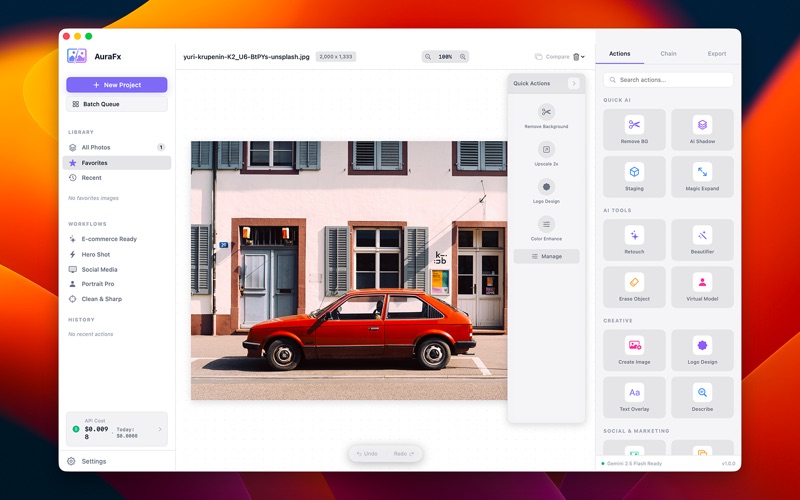Switch to the Chain tab

[668, 54]
